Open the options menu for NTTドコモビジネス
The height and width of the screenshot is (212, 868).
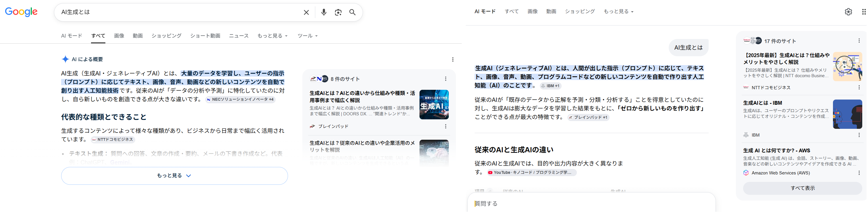click(859, 87)
